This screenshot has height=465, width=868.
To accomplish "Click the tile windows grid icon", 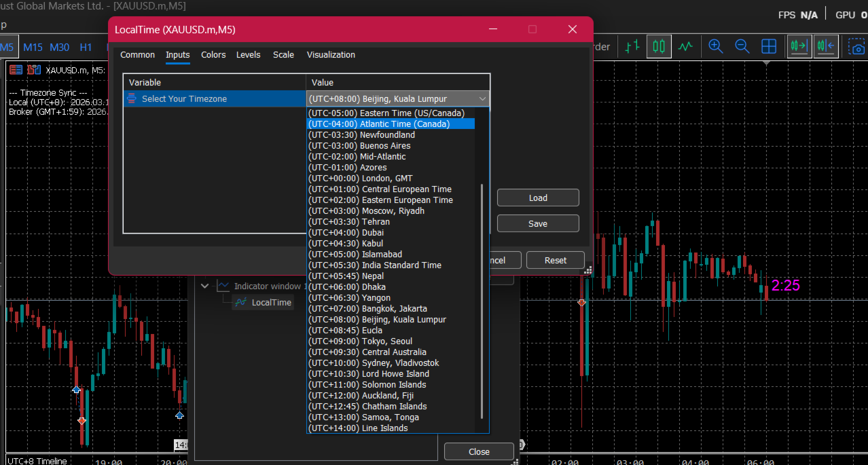I will [x=768, y=47].
